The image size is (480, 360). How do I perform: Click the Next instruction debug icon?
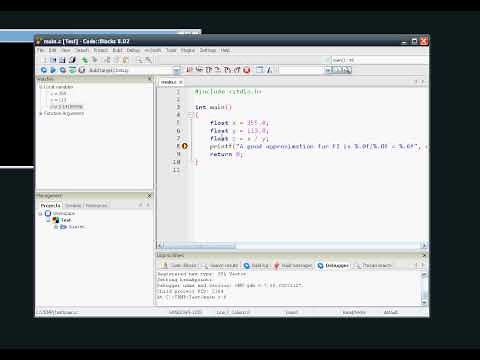point(218,70)
